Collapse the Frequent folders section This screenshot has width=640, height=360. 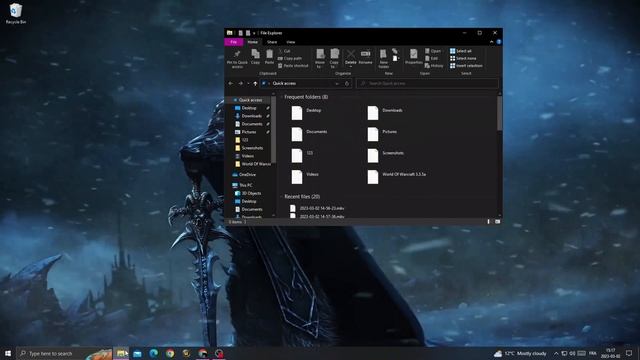281,97
